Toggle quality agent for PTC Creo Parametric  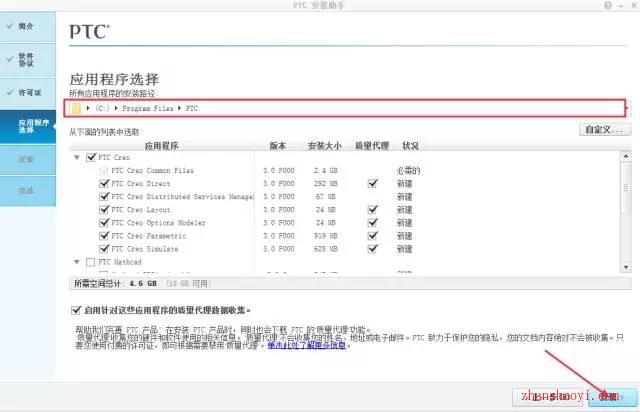tap(372, 236)
